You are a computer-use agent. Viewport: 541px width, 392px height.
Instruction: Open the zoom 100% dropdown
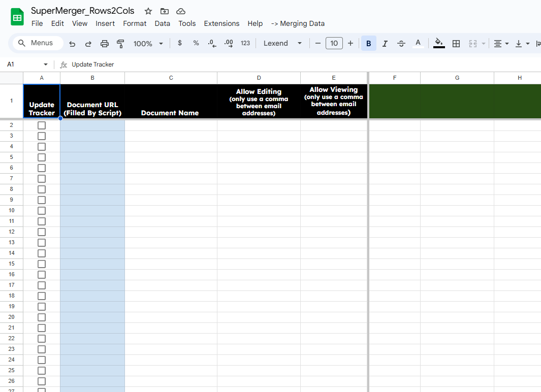click(148, 44)
